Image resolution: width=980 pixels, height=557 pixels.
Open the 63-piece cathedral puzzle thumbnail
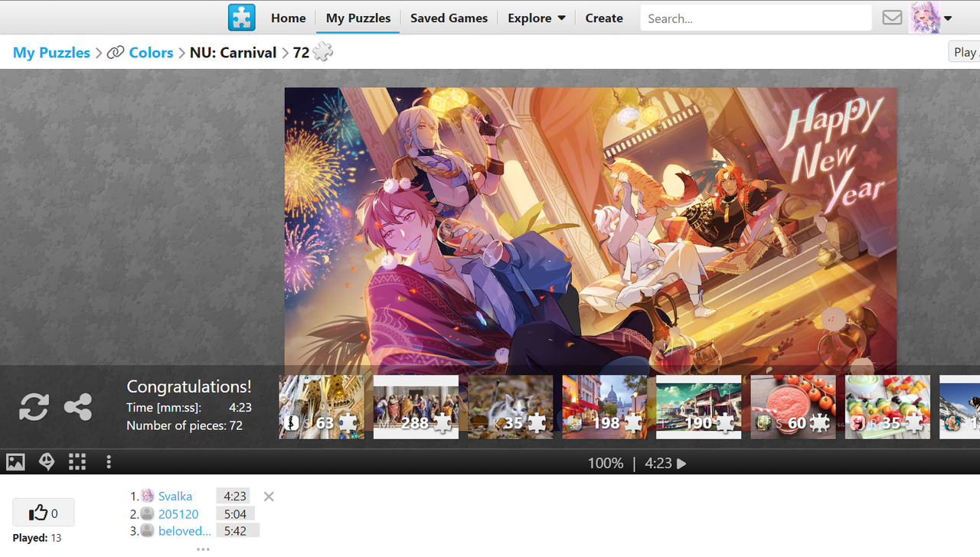click(321, 407)
